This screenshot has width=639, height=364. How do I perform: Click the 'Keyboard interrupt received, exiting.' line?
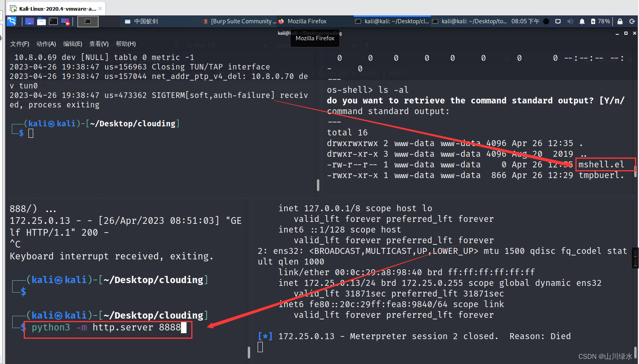111,256
